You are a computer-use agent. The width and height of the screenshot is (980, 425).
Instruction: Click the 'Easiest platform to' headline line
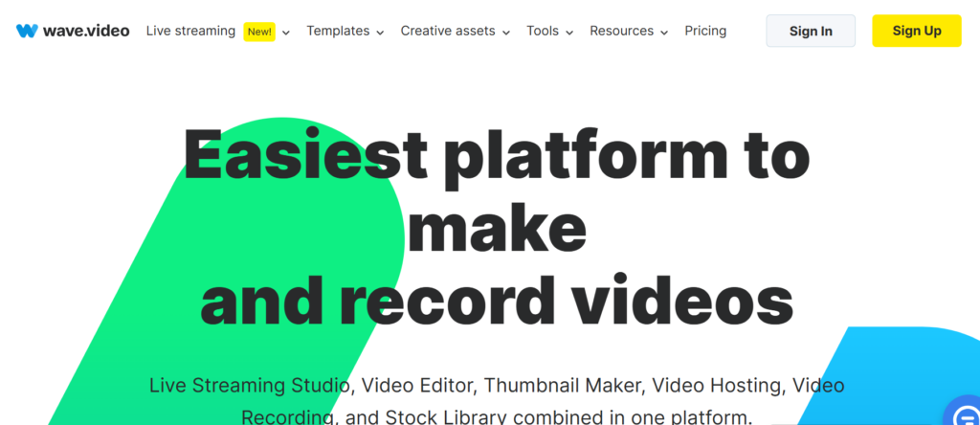point(497,157)
